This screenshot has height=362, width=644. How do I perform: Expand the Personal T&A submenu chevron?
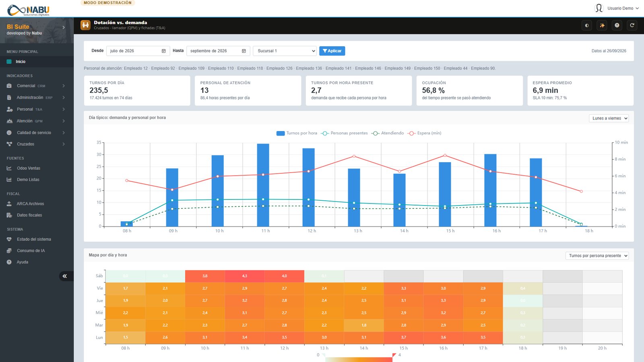[x=64, y=109]
